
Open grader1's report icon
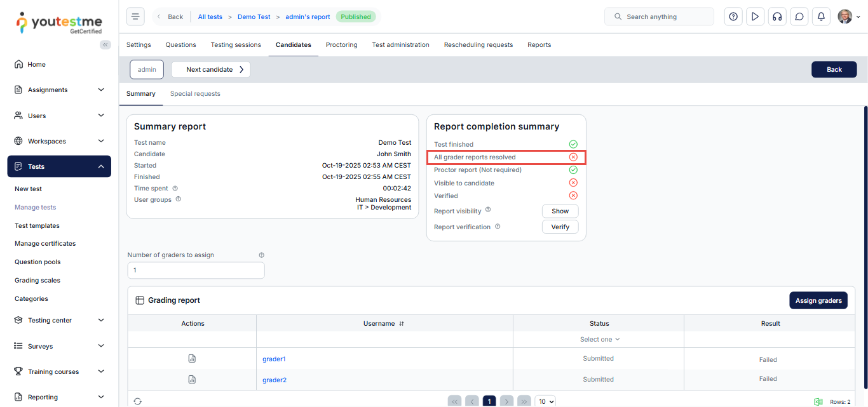point(192,359)
